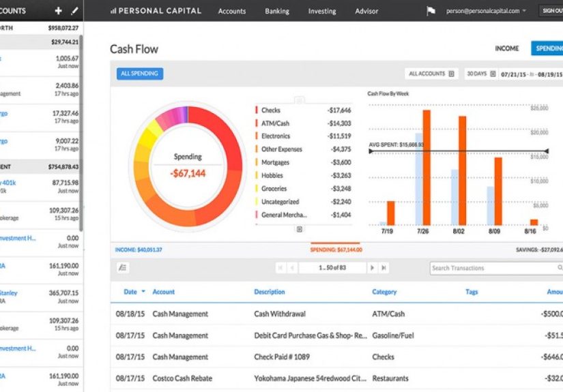563x392 pixels.
Task: Select the Electronics category in legend
Action: (x=304, y=136)
